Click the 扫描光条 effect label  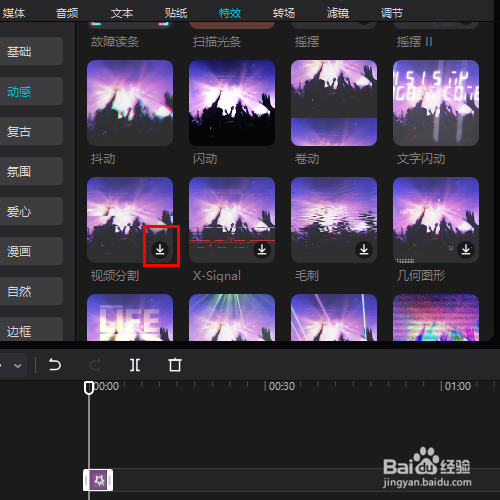[217, 42]
